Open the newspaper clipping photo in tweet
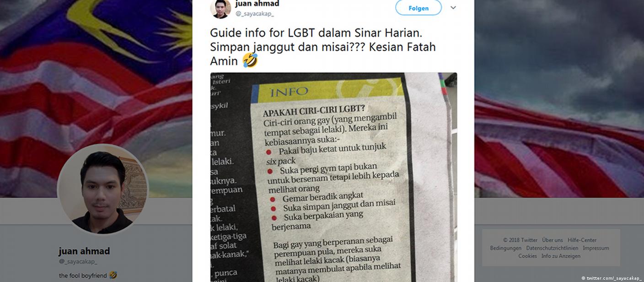 click(x=333, y=177)
